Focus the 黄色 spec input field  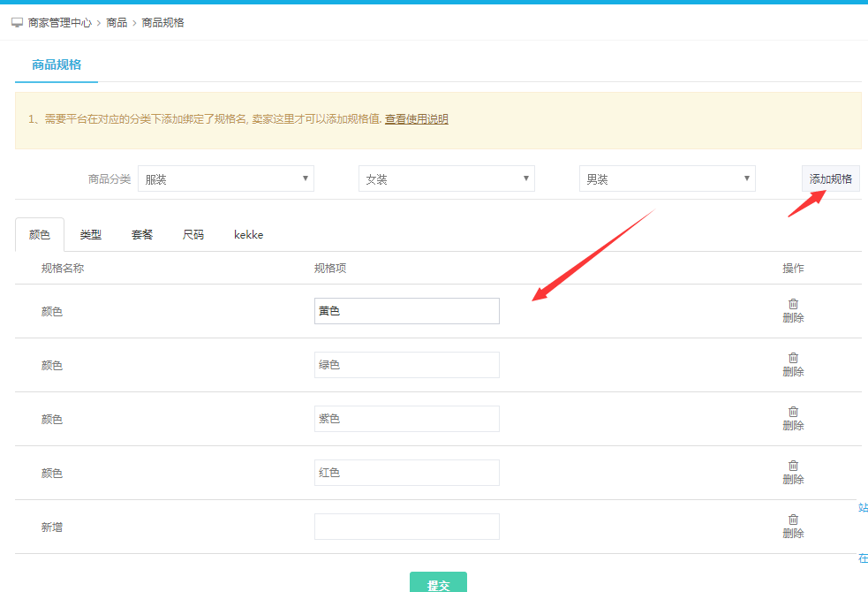point(406,311)
